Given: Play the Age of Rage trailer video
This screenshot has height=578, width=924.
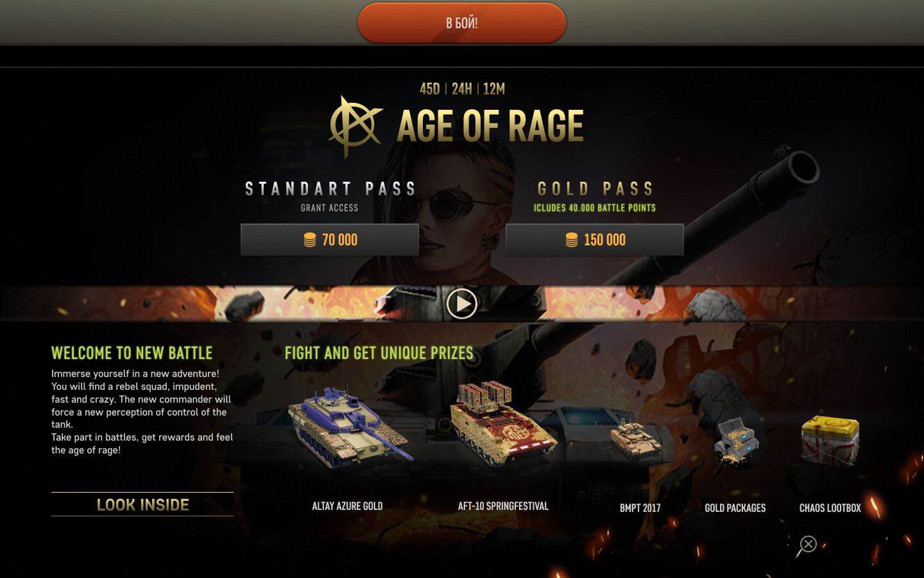Looking at the screenshot, I should click(461, 304).
